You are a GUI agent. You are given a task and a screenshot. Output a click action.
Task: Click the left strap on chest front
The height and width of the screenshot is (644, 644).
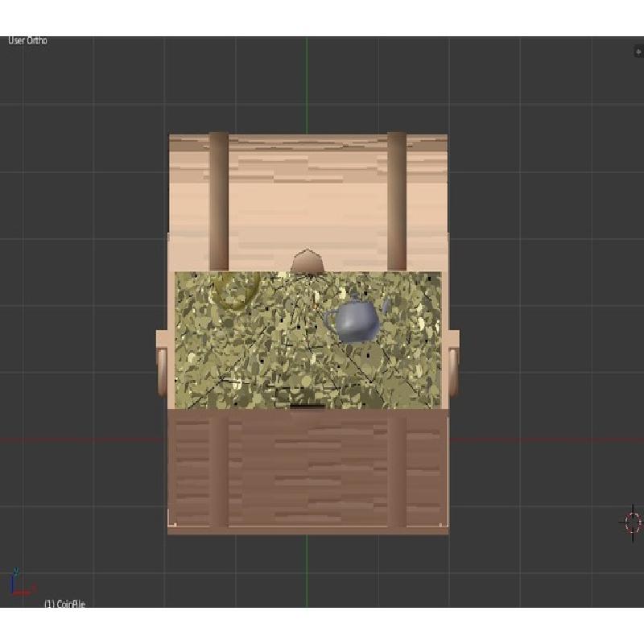[x=218, y=467]
